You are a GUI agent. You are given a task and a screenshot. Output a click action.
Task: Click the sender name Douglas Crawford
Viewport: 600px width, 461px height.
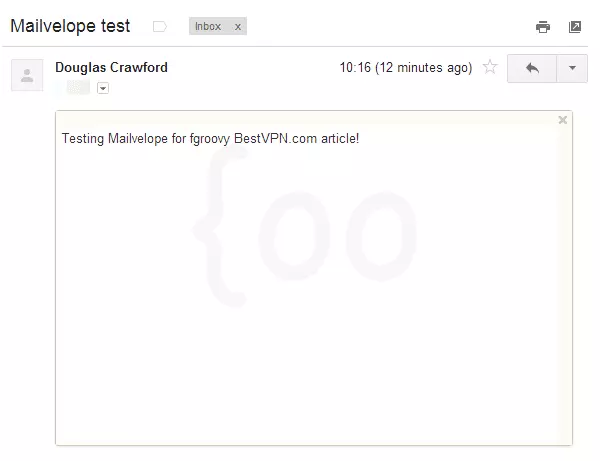[111, 67]
